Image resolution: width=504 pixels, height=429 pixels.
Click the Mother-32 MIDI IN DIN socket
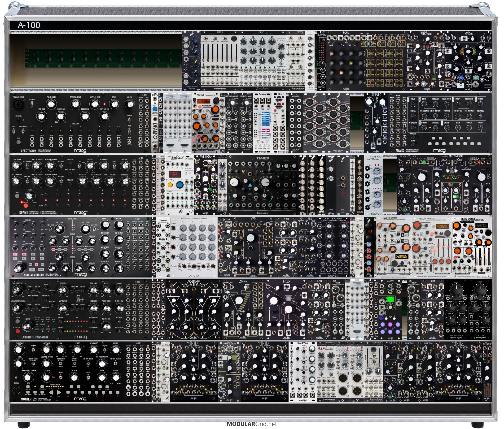pyautogui.click(x=16, y=391)
